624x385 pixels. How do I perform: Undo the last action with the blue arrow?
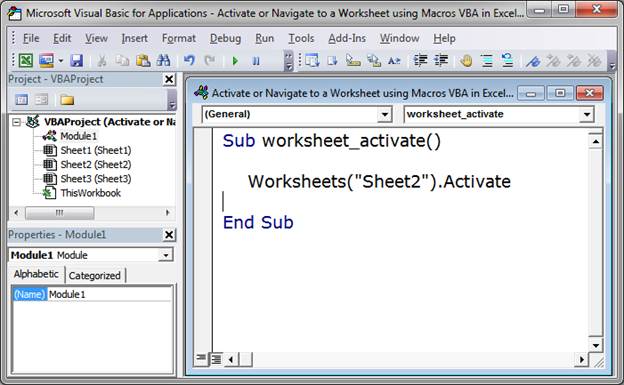[189, 61]
